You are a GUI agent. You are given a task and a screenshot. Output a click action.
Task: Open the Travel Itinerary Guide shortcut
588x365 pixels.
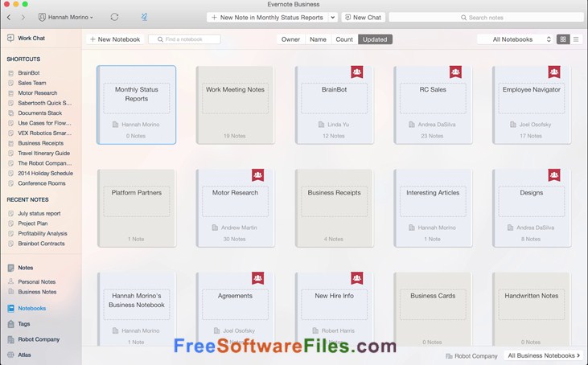(44, 153)
